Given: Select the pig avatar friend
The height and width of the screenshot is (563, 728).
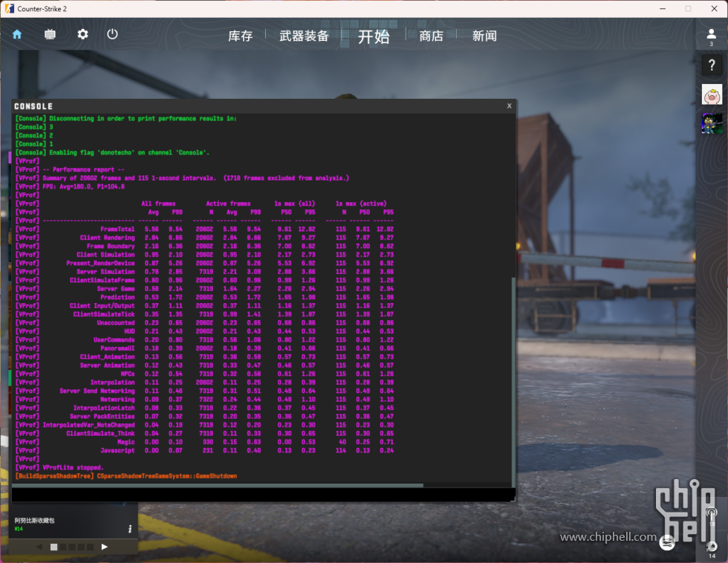Looking at the screenshot, I should point(712,94).
